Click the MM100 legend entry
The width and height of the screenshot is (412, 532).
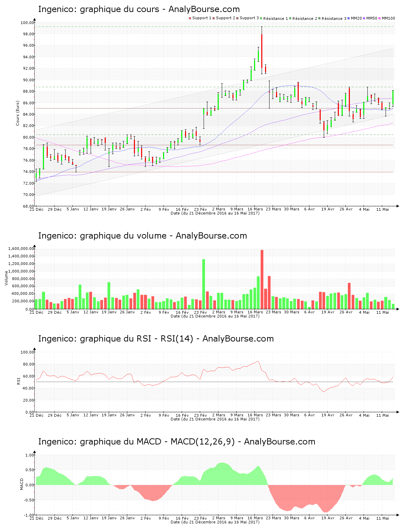click(x=388, y=18)
